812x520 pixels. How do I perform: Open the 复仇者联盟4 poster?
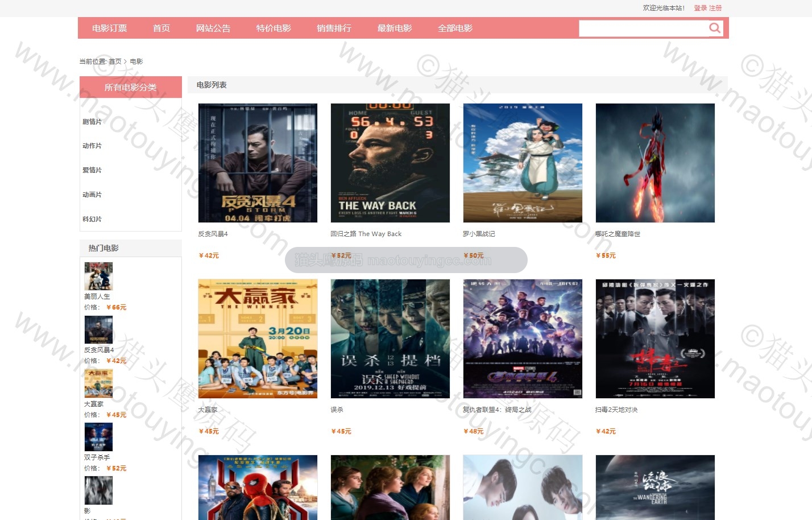click(523, 339)
